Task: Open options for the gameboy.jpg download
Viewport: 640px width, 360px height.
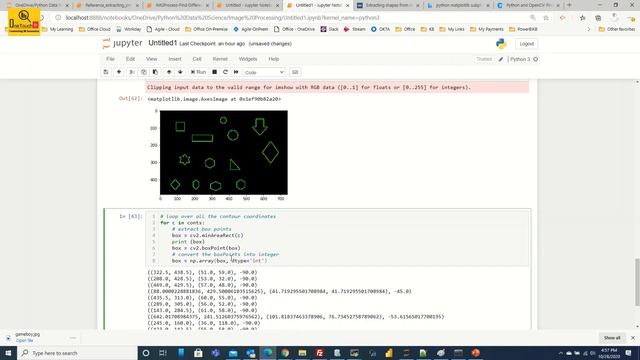Action: (x=73, y=338)
